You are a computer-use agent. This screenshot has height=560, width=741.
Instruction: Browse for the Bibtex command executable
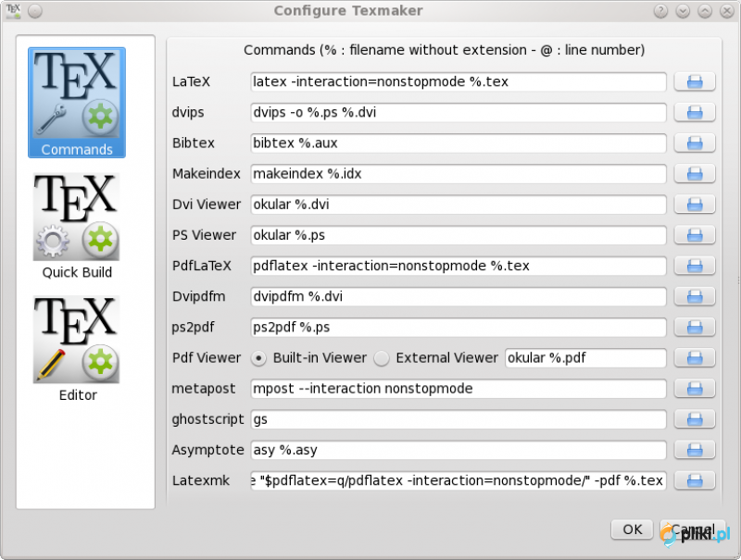[694, 143]
